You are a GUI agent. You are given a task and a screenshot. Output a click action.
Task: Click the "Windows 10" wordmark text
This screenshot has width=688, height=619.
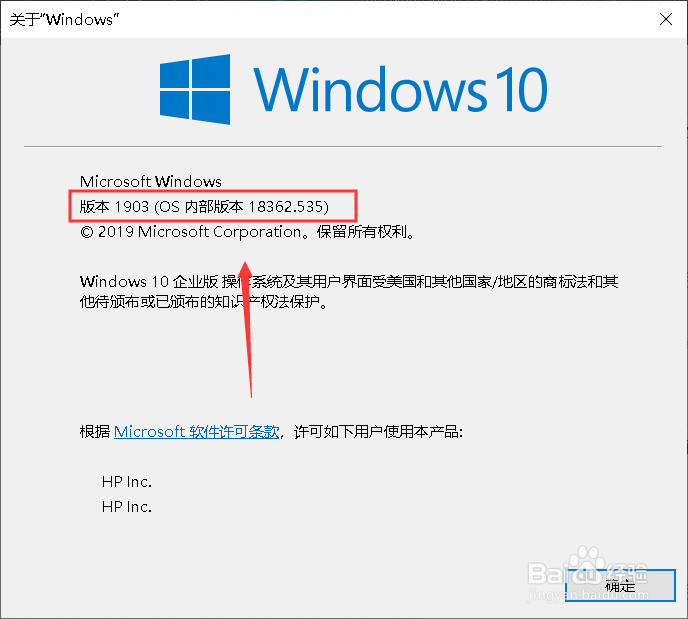(x=400, y=89)
